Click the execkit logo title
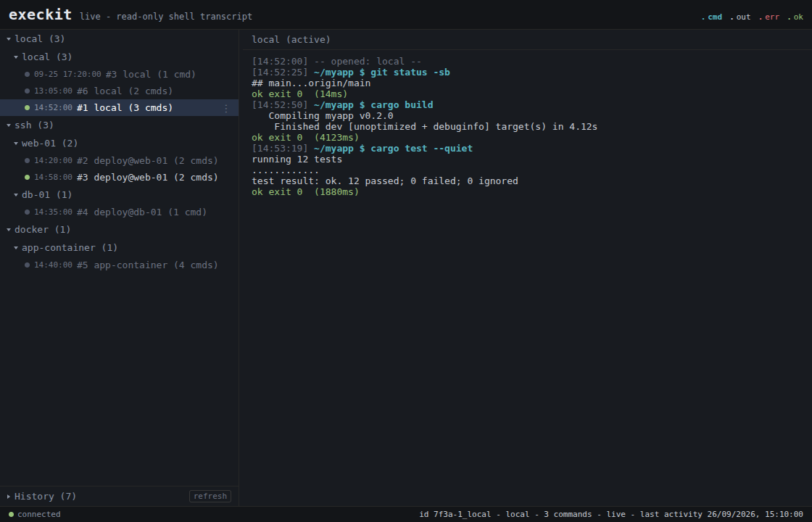This screenshot has width=812, height=522. tap(41, 14)
